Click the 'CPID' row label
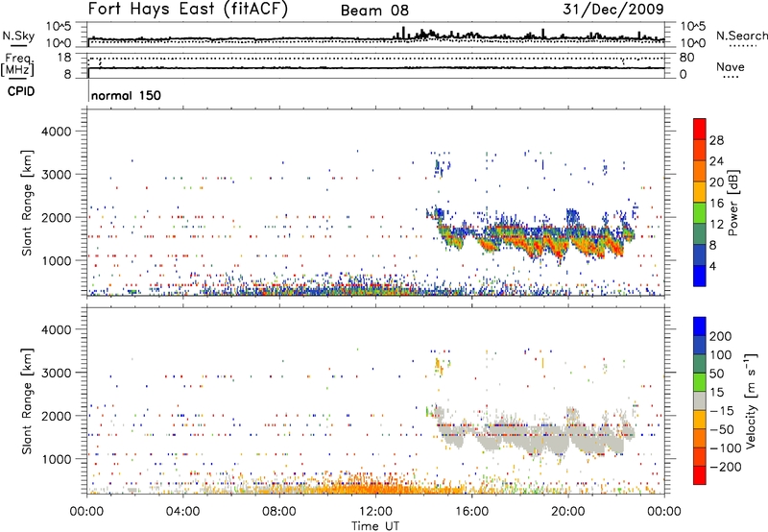The width and height of the screenshot is (768, 532). 21,91
